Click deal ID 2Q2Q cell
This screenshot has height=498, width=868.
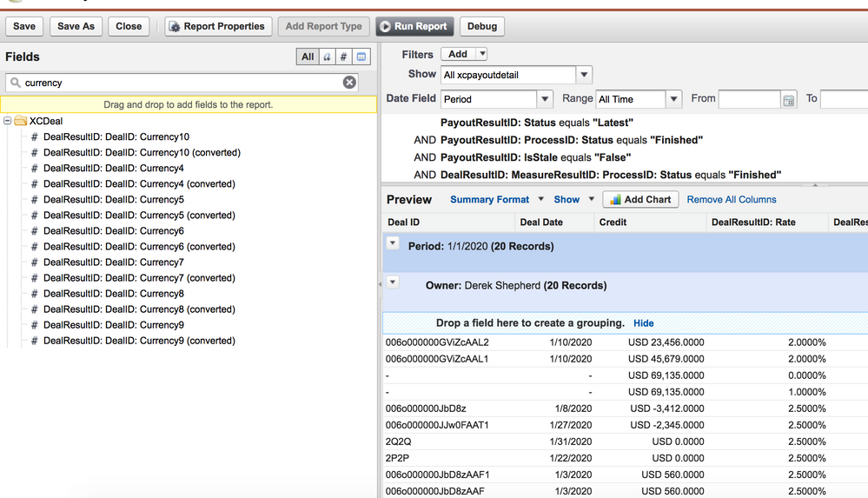(398, 442)
